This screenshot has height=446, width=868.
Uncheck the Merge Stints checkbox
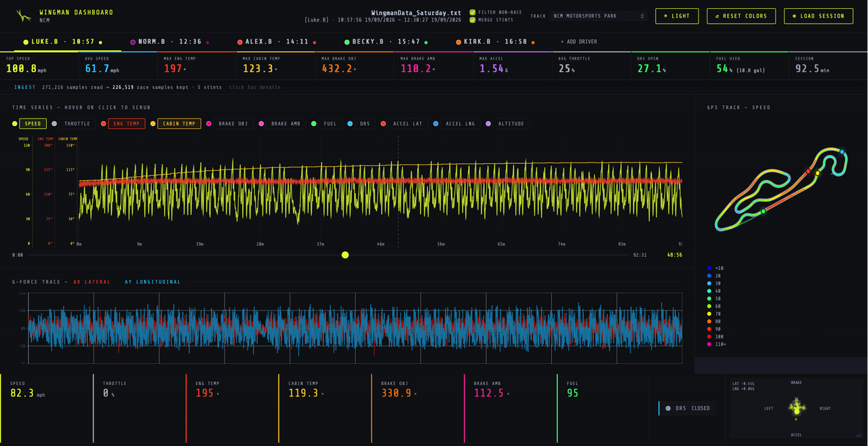(473, 20)
